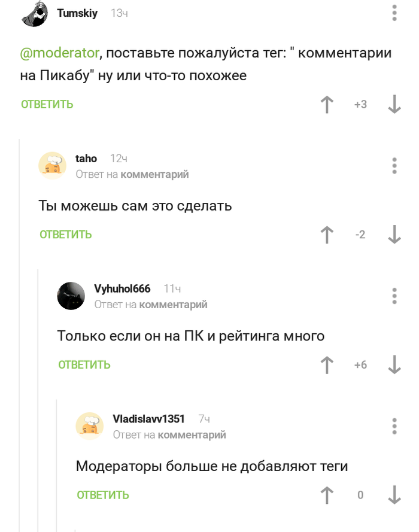Reply to taho's comment
Viewport: 419px width, 532px height.
pos(66,235)
